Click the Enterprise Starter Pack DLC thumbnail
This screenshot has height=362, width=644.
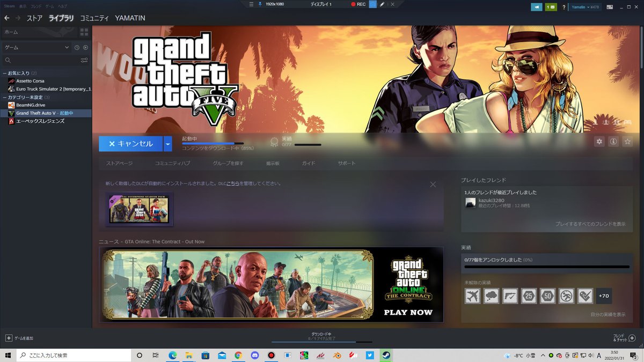[x=139, y=210]
